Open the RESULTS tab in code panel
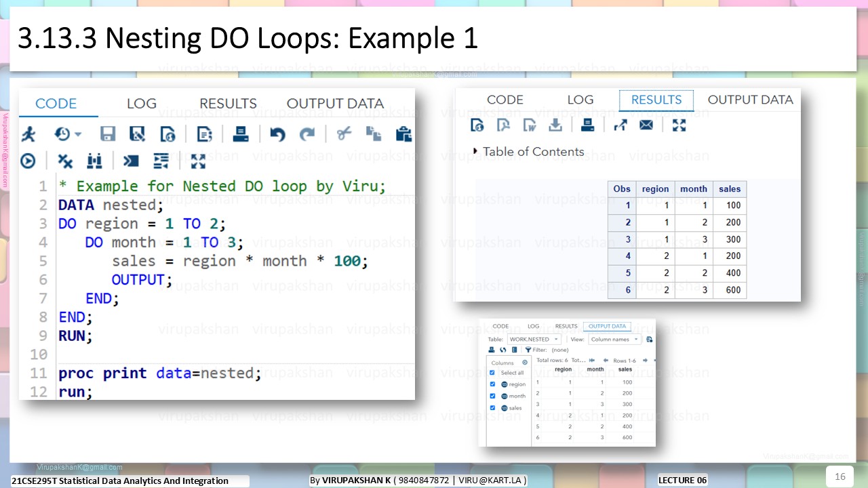The height and width of the screenshot is (488, 868). point(228,104)
